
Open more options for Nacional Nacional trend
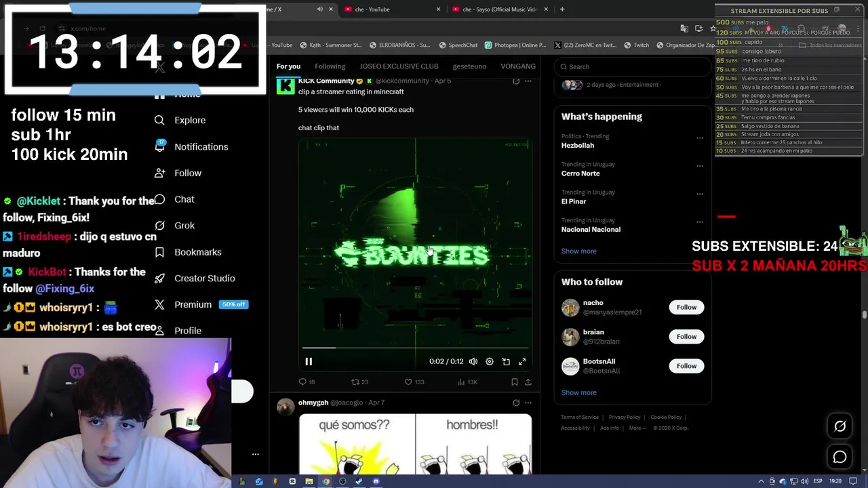[700, 222]
